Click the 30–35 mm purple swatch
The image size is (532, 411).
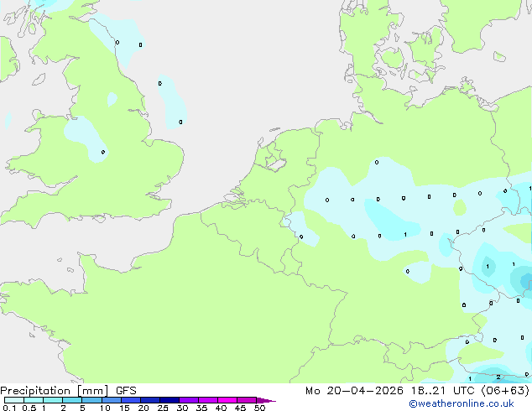coord(189,400)
